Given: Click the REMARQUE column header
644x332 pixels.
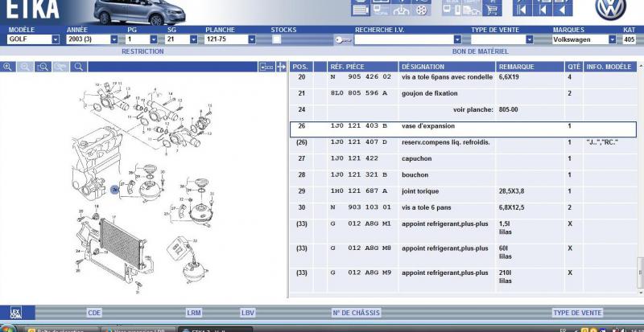Looking at the screenshot, I should tap(530, 67).
